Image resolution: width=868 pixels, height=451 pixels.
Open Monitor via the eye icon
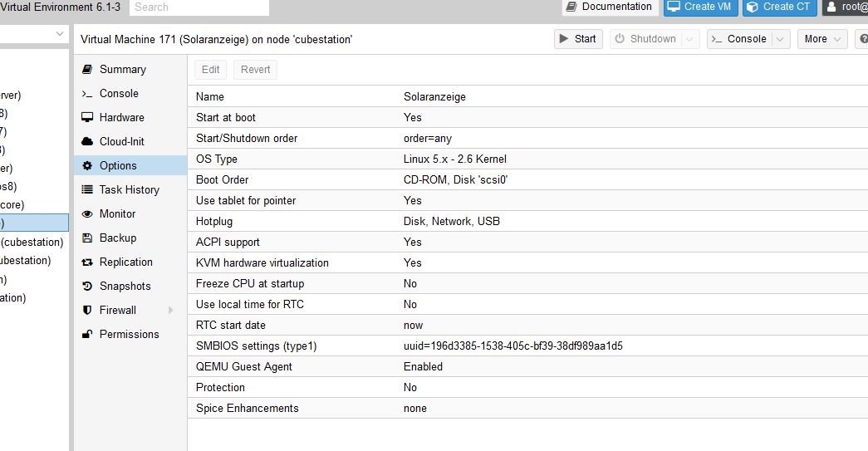(87, 214)
